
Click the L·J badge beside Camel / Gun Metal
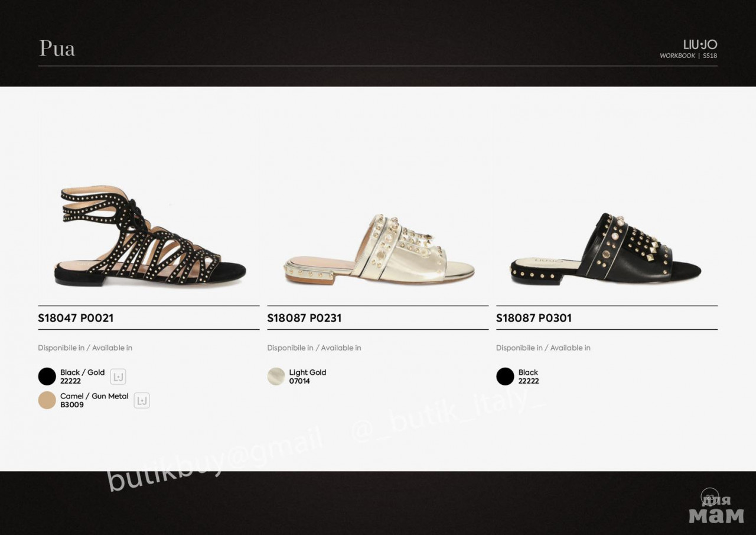coord(142,400)
